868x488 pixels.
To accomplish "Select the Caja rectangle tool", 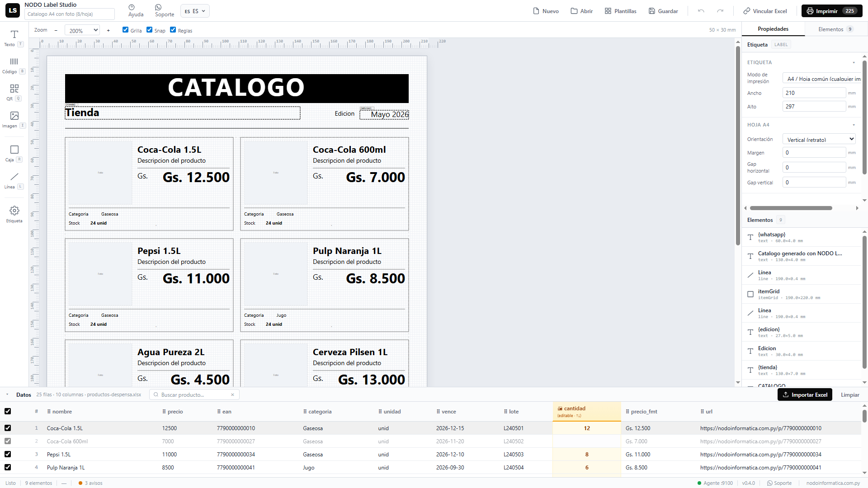I will click(14, 153).
